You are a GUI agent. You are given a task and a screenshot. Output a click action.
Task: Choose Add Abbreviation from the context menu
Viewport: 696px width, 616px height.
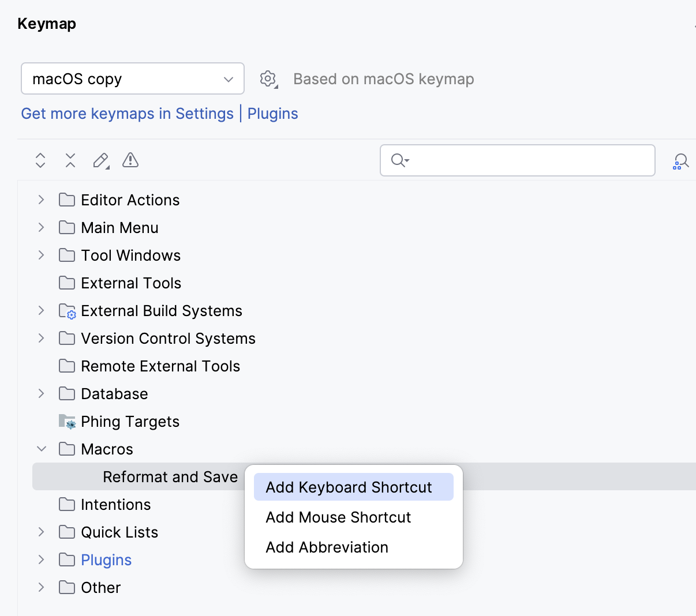pyautogui.click(x=327, y=547)
